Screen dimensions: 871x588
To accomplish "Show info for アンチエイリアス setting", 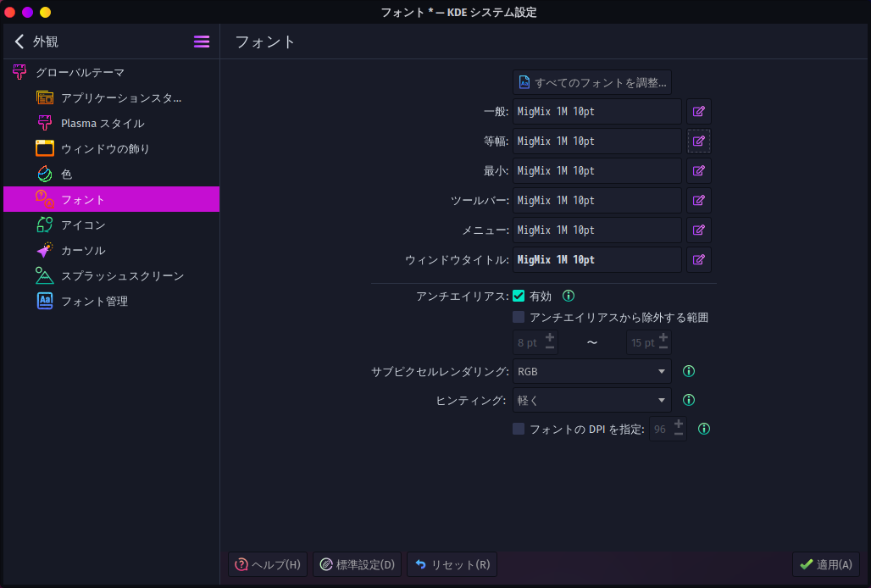I will (569, 296).
